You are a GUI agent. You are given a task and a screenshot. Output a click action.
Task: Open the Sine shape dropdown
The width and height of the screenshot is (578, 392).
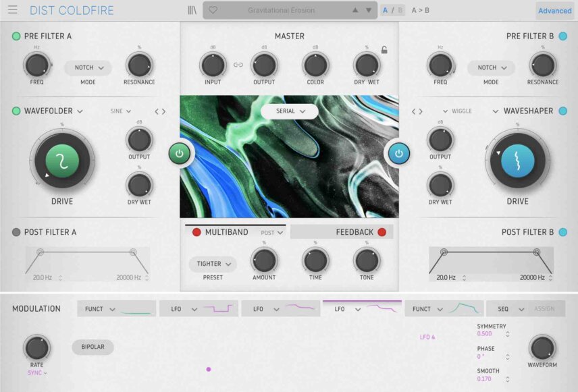[x=121, y=111]
